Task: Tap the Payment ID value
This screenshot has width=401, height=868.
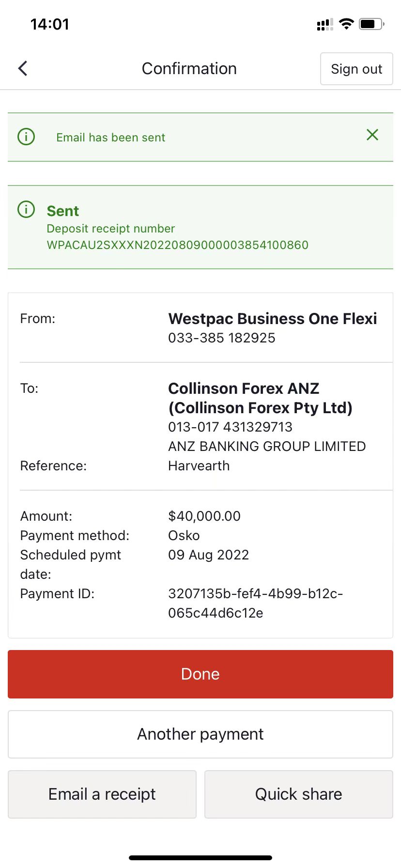Action: (255, 603)
